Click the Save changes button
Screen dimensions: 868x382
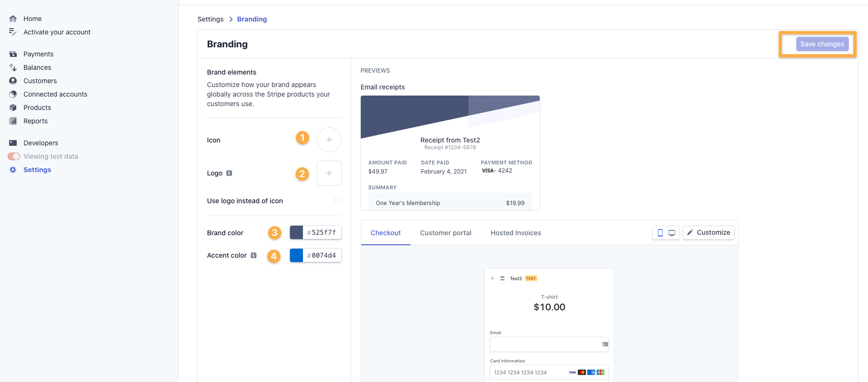[822, 44]
